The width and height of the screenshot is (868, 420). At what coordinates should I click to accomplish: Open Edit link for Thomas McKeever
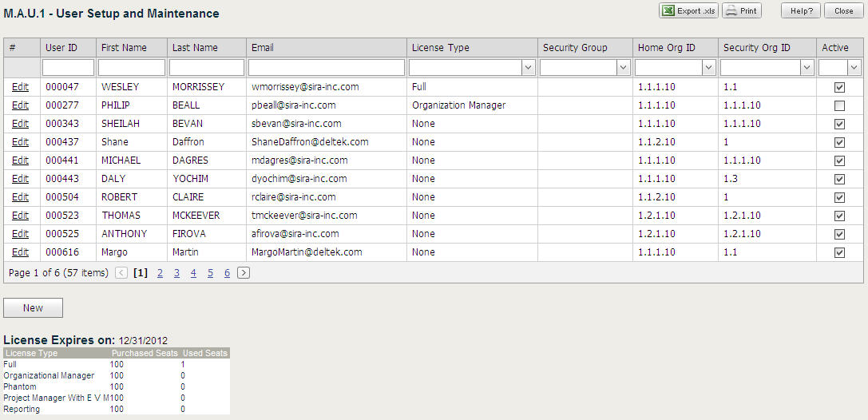(x=20, y=216)
